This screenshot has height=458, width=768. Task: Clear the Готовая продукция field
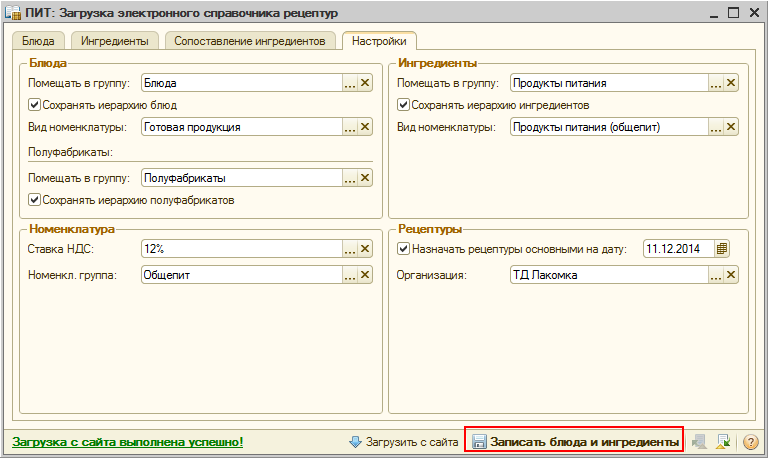click(365, 127)
